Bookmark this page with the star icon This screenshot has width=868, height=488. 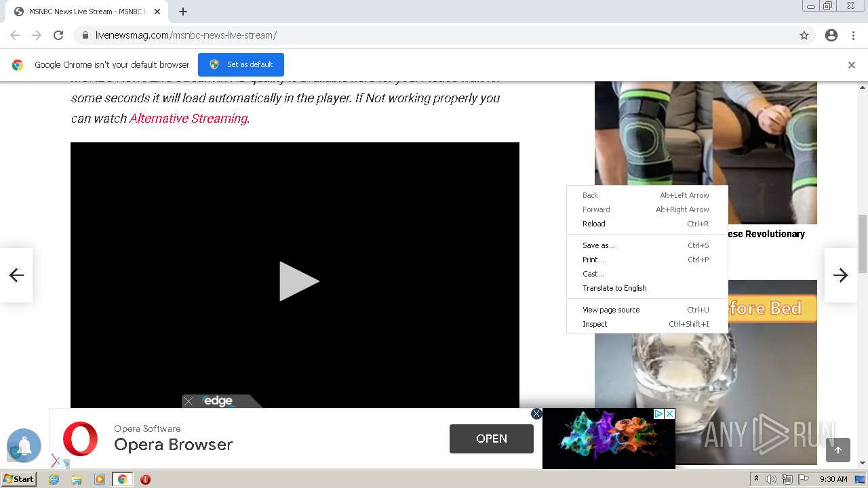click(x=804, y=35)
